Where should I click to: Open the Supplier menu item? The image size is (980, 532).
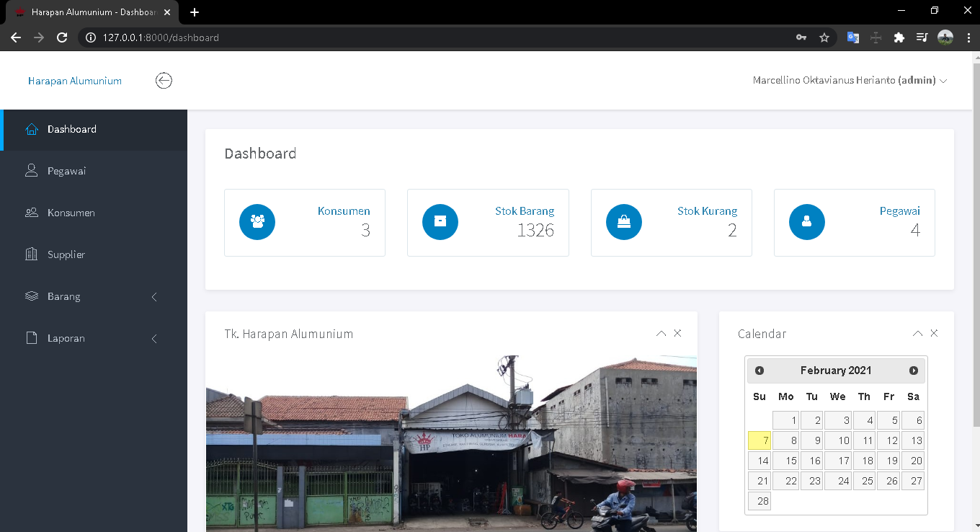(66, 254)
